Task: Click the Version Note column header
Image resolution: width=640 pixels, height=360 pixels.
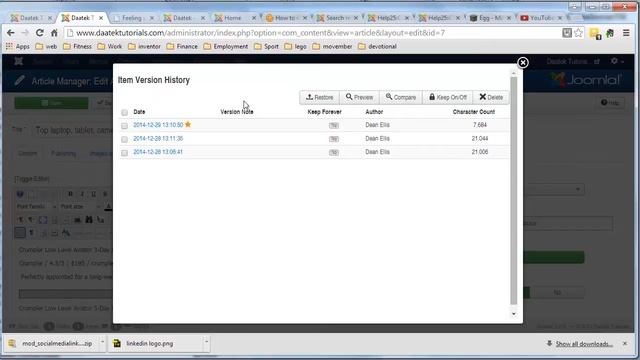Action: (x=237, y=111)
